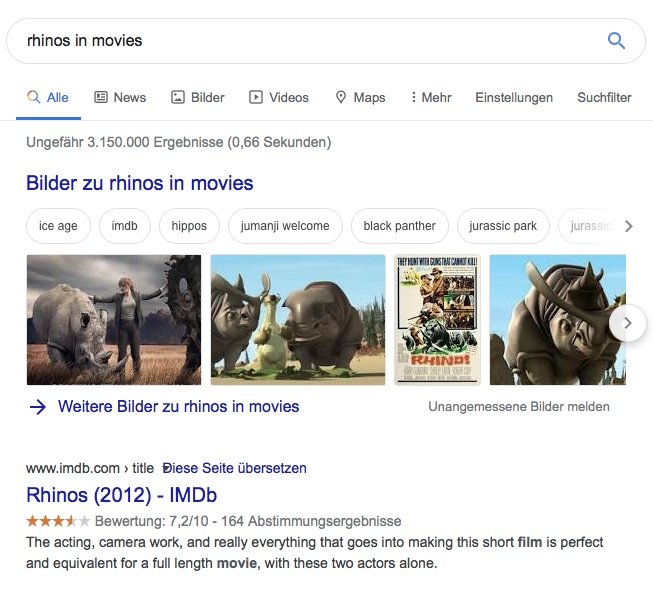Click the www.imdb.com › title breadcrumb
Viewport: 653px width, 590px height.
90,468
